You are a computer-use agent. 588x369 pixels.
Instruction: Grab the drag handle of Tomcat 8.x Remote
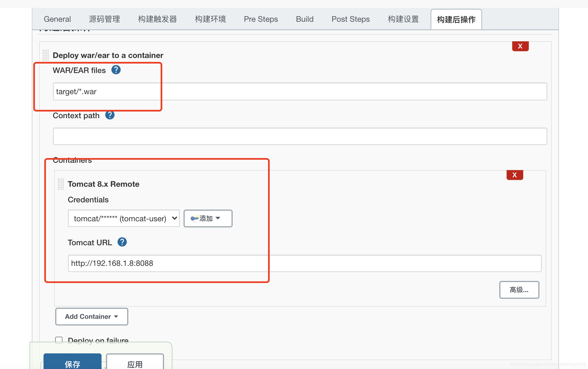(61, 184)
